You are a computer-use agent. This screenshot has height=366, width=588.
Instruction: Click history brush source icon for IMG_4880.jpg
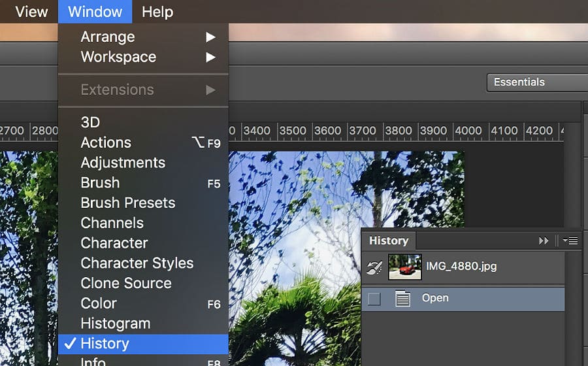click(374, 267)
